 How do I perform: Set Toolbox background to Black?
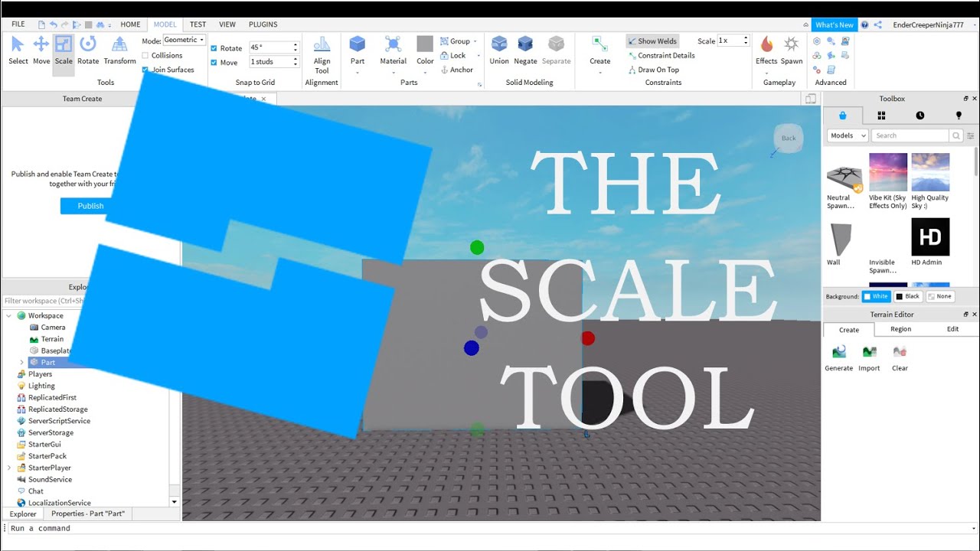[908, 296]
